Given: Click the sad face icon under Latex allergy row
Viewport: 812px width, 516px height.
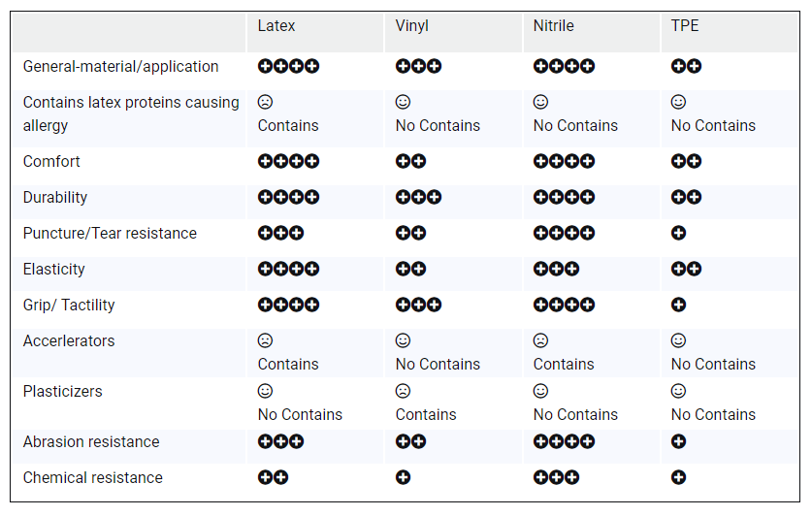Looking at the screenshot, I should pos(265,102).
